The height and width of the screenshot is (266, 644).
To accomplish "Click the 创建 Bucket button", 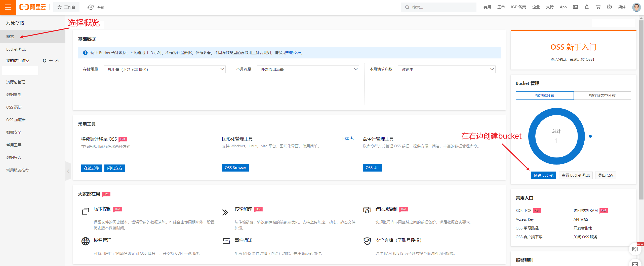I will (x=543, y=175).
